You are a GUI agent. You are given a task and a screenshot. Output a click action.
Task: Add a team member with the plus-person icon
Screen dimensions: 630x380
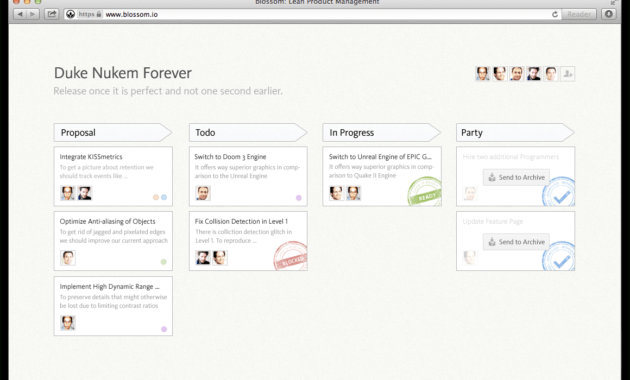(568, 74)
